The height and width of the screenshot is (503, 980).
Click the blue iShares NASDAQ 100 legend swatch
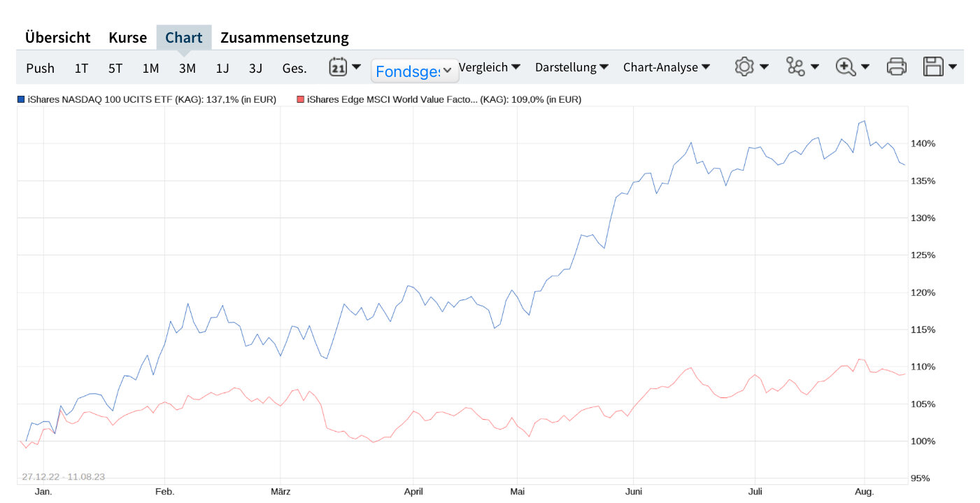coord(21,100)
